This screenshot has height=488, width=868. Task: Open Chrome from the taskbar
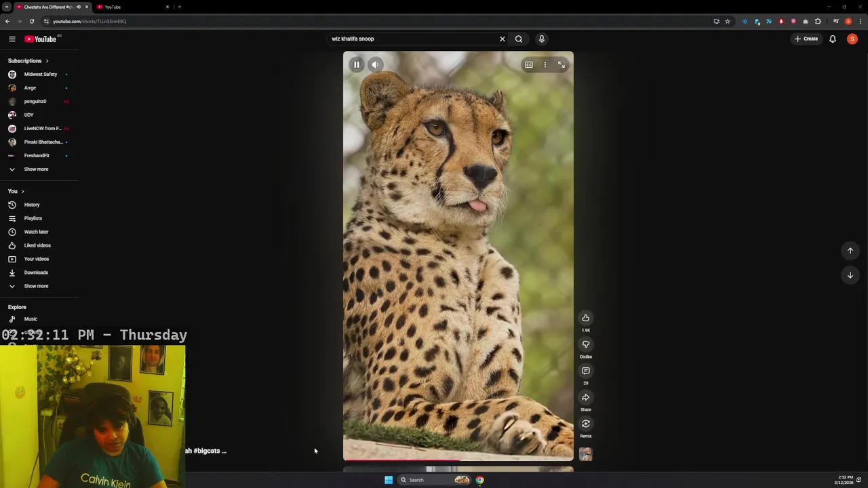479,480
